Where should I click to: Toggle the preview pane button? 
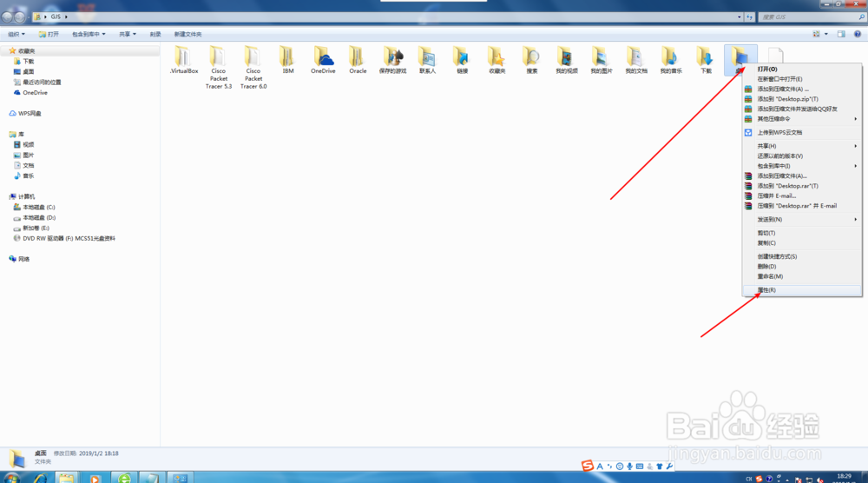(841, 34)
